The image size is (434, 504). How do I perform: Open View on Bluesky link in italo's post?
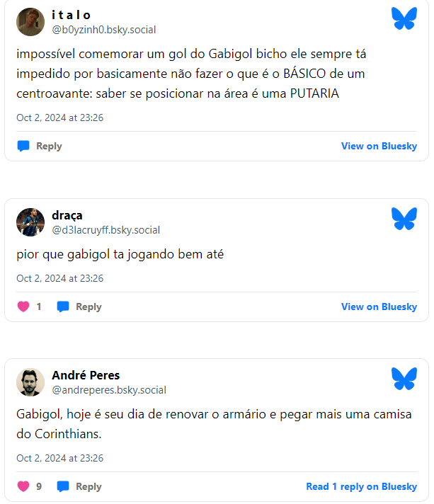pyautogui.click(x=379, y=146)
